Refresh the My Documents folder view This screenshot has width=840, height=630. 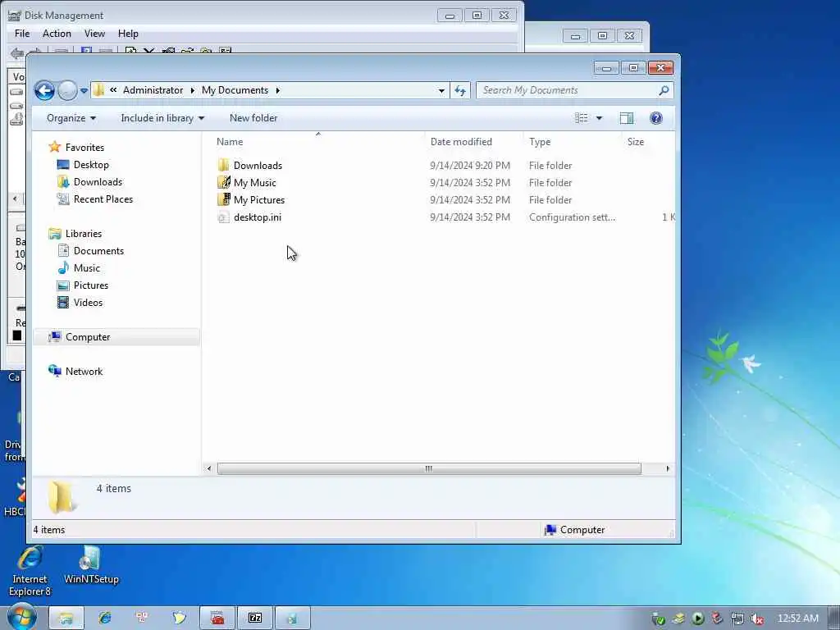[x=460, y=90]
